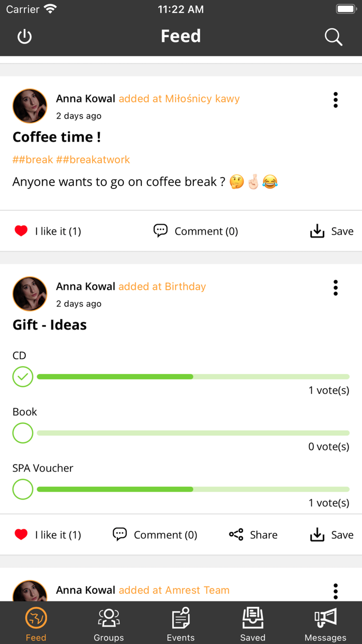Open three-dot menu on Amrest Team post

(336, 591)
